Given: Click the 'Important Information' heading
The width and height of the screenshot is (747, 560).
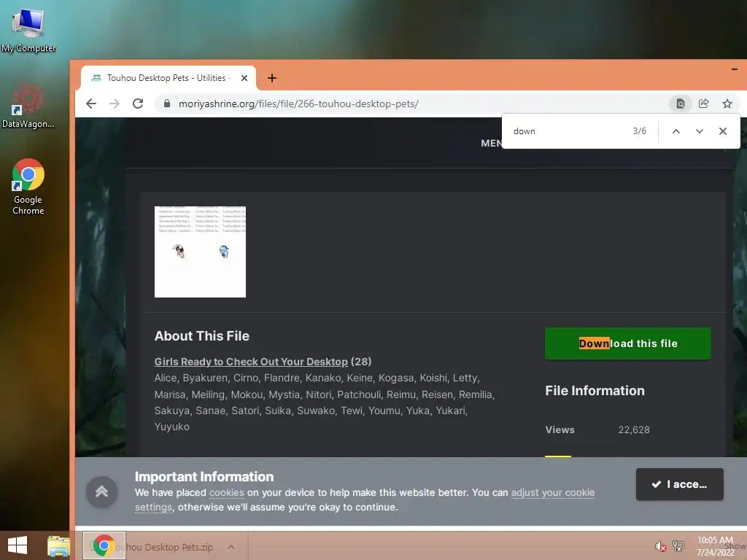Looking at the screenshot, I should click(x=204, y=477).
